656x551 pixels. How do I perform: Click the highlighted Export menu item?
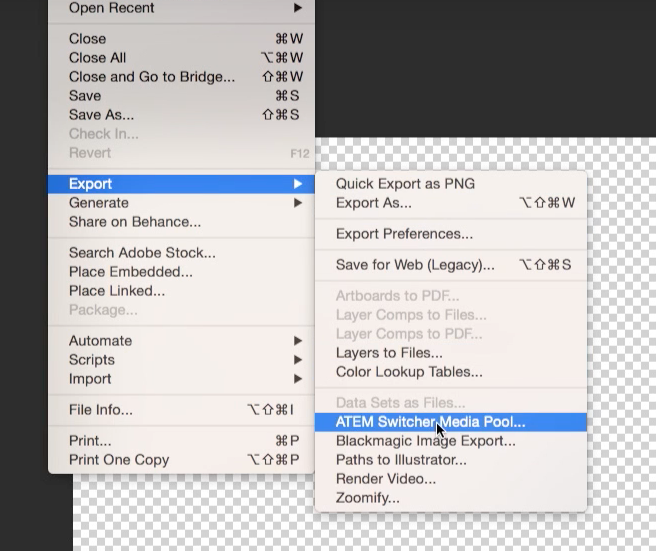pyautogui.click(x=181, y=184)
